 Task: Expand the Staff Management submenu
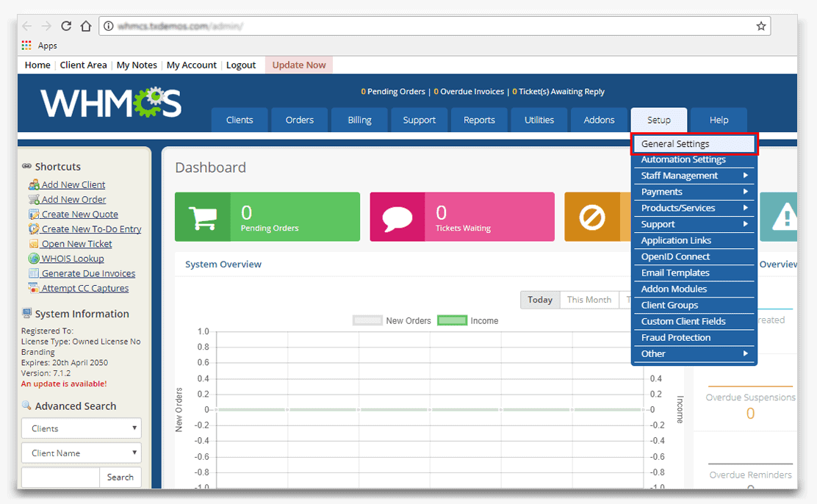694,176
